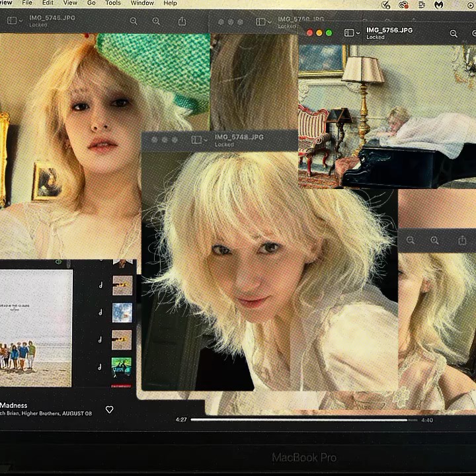Share the IMG_5746.JPG image
The height and width of the screenshot is (476, 476).
point(182,21)
